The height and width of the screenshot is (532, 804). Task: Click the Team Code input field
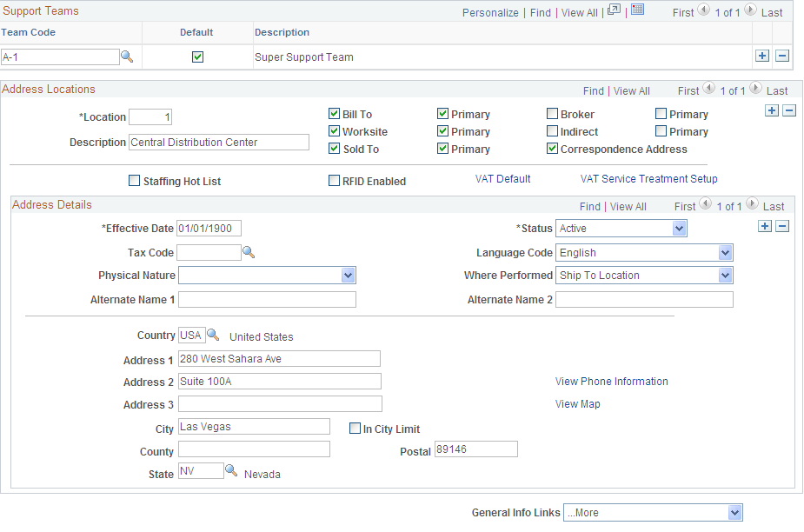60,57
